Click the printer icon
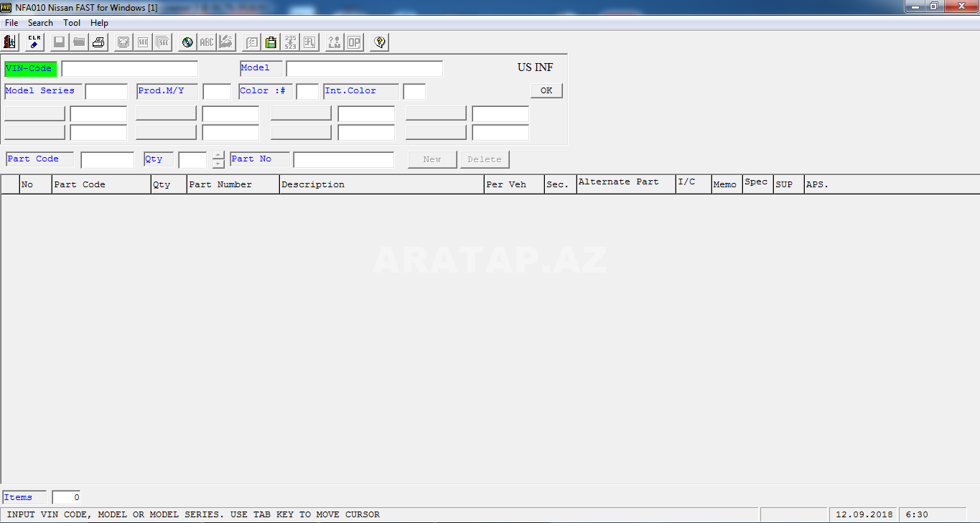The image size is (980, 523). (x=98, y=42)
